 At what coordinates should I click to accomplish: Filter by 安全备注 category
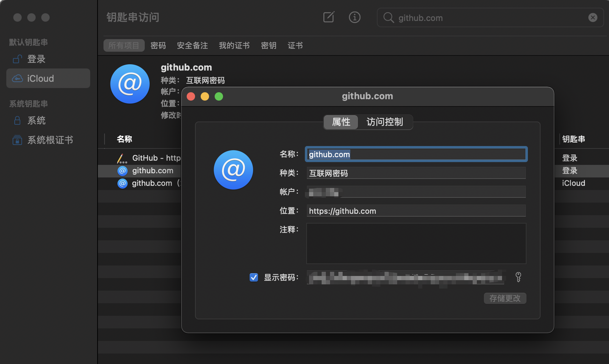point(192,45)
